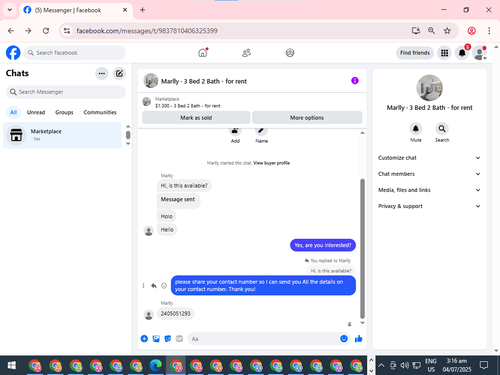500x375 pixels.
Task: Open conversation information purple icon
Action: [355, 81]
